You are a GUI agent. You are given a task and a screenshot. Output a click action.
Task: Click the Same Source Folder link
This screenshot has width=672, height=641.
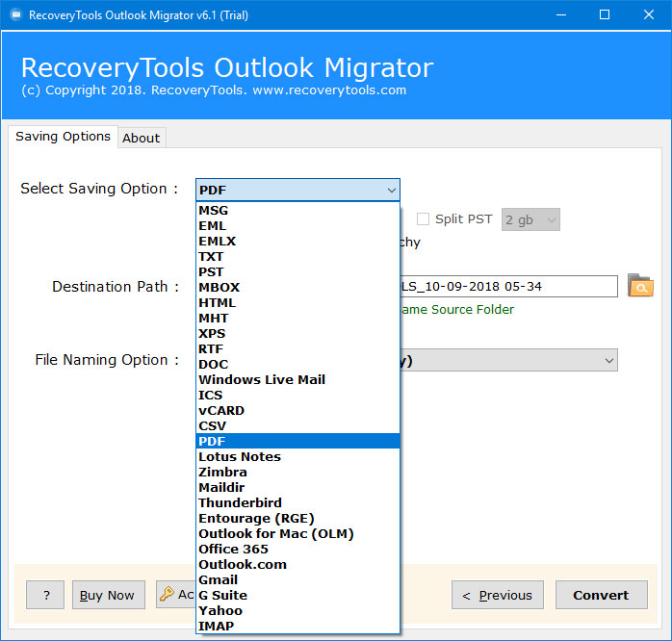[x=457, y=309]
